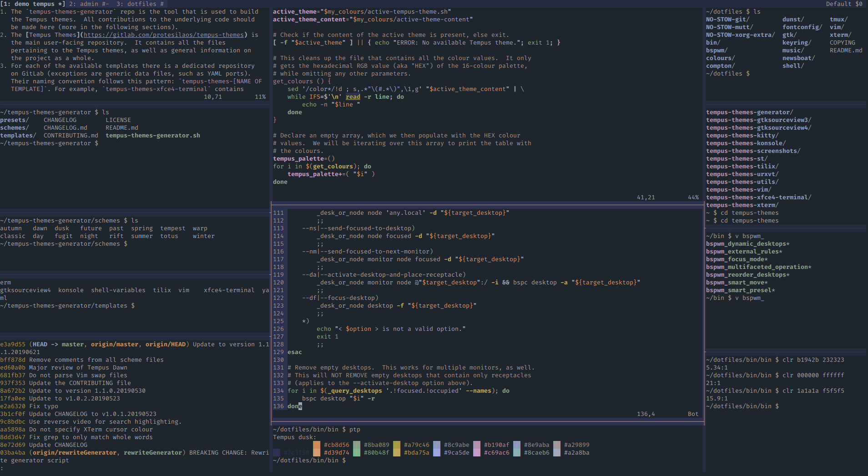Screen dimensions: 868x476
Task: Click line number 111 in the editor
Action: (278, 213)
